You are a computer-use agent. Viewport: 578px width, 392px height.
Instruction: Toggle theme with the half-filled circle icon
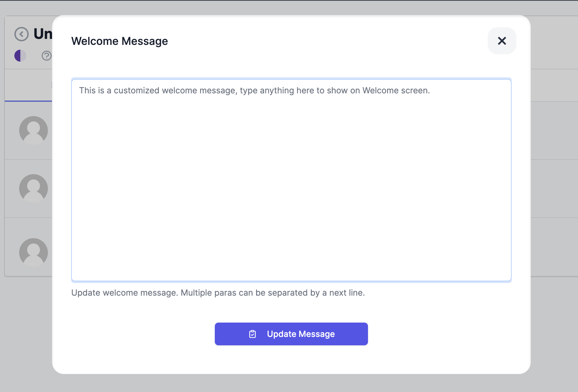pos(20,55)
